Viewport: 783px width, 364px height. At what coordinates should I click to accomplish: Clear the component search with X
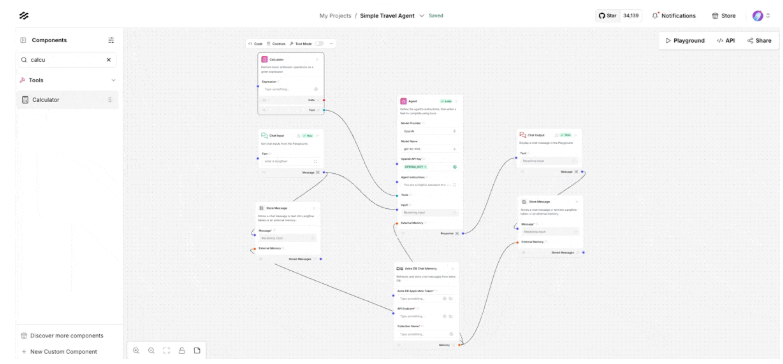coord(109,60)
